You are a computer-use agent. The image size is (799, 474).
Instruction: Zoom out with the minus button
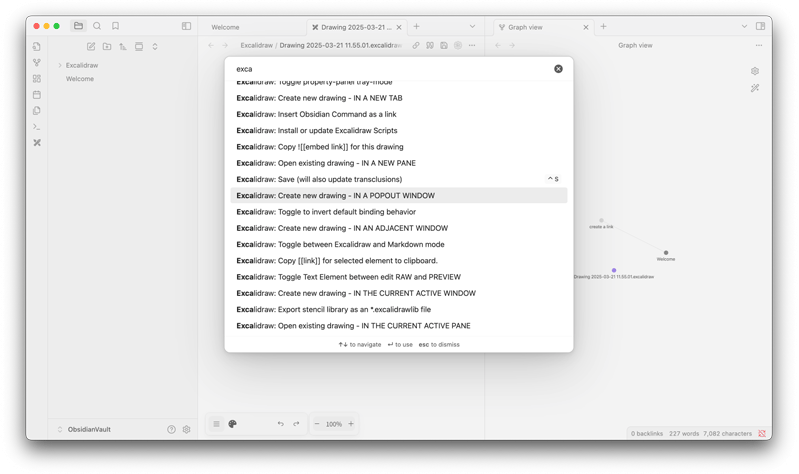[317, 424]
